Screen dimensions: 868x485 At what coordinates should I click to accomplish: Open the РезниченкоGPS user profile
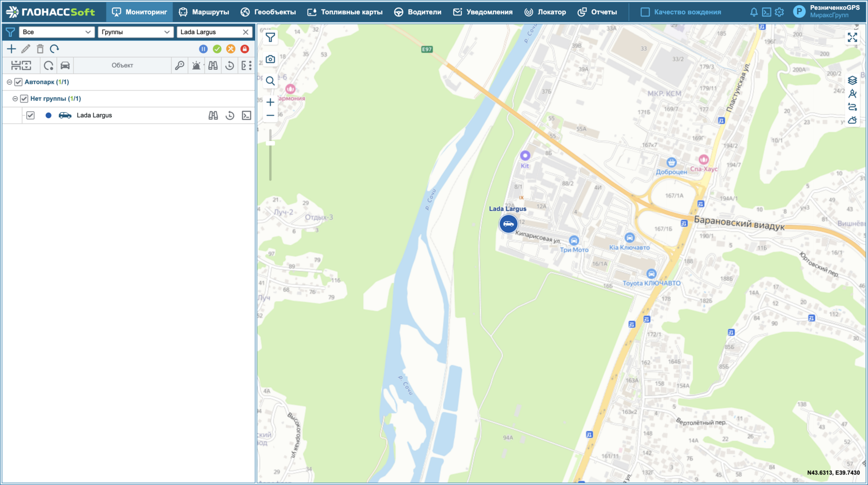click(827, 11)
